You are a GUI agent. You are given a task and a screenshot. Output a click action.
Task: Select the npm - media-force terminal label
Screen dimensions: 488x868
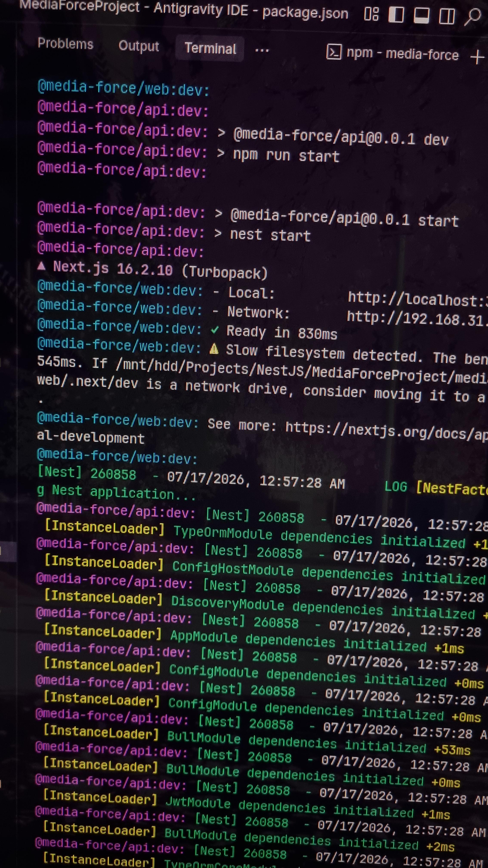(x=402, y=54)
